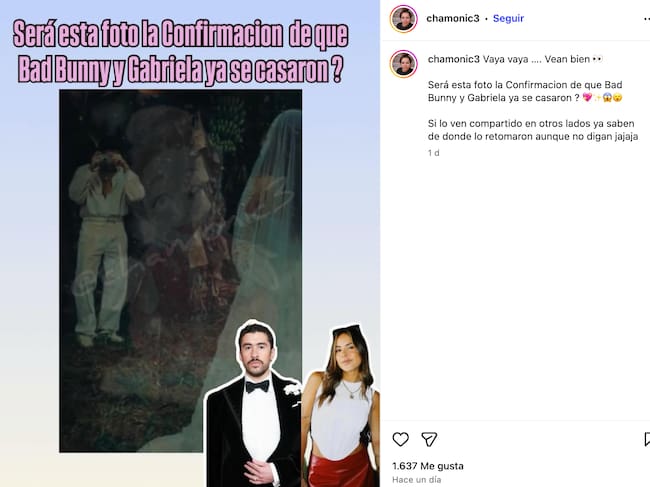View the '1.637 Me gusta' likes list
The height and width of the screenshot is (487, 650).
point(428,466)
